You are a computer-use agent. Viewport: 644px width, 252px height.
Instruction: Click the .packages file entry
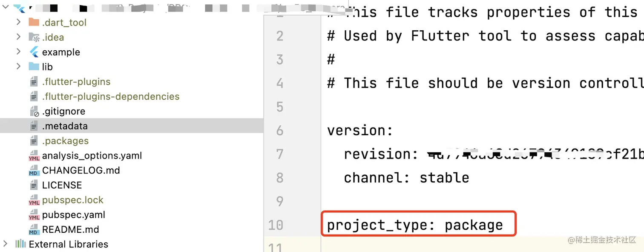(x=65, y=141)
